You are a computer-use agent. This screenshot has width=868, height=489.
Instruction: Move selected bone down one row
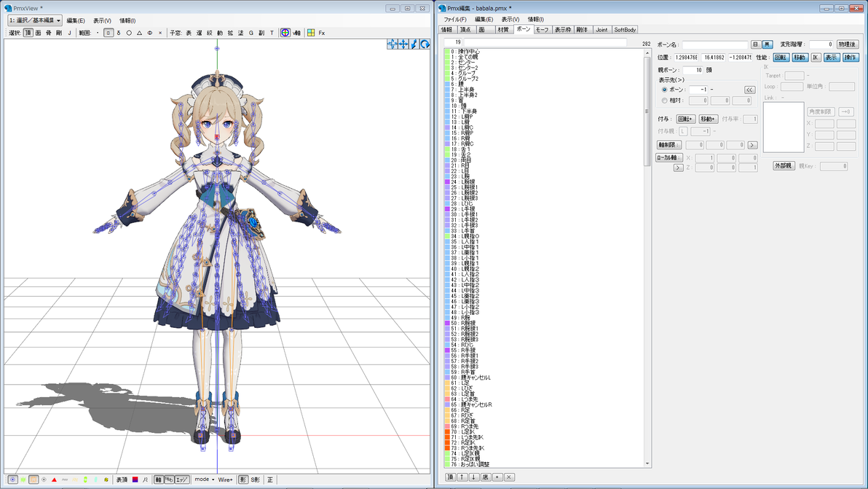tap(474, 477)
